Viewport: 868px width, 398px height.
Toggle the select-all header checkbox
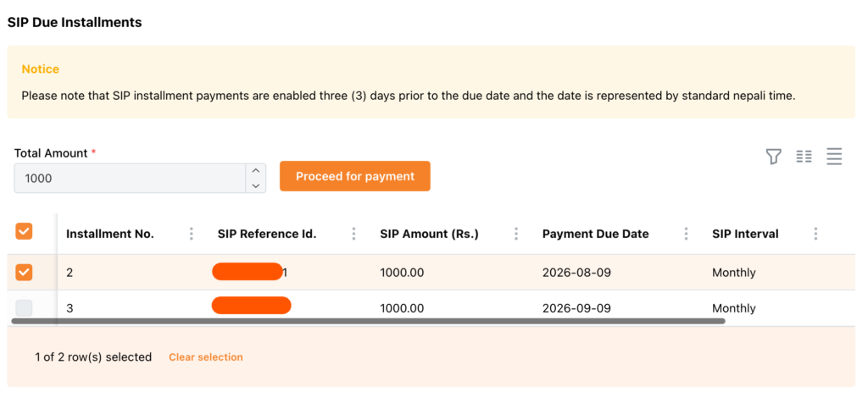[x=24, y=231]
